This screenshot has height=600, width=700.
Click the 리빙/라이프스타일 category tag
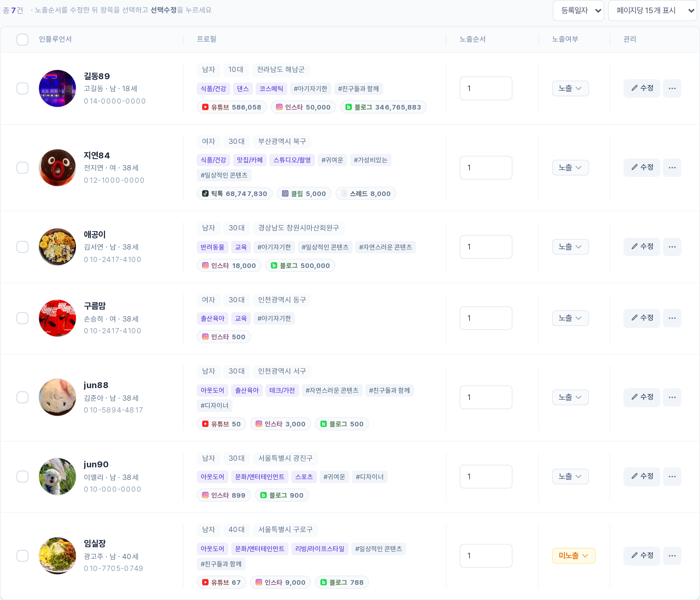tap(320, 549)
